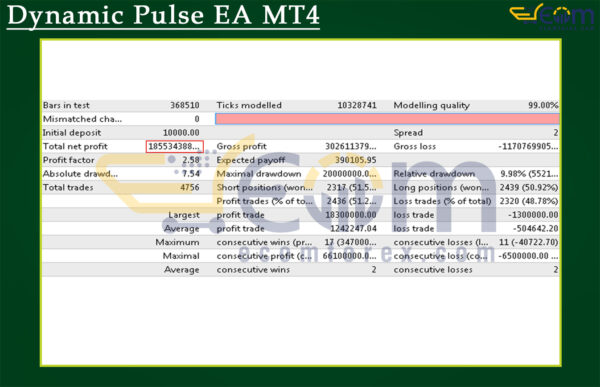Select the largest loss trade value -1300000.00

point(533,215)
